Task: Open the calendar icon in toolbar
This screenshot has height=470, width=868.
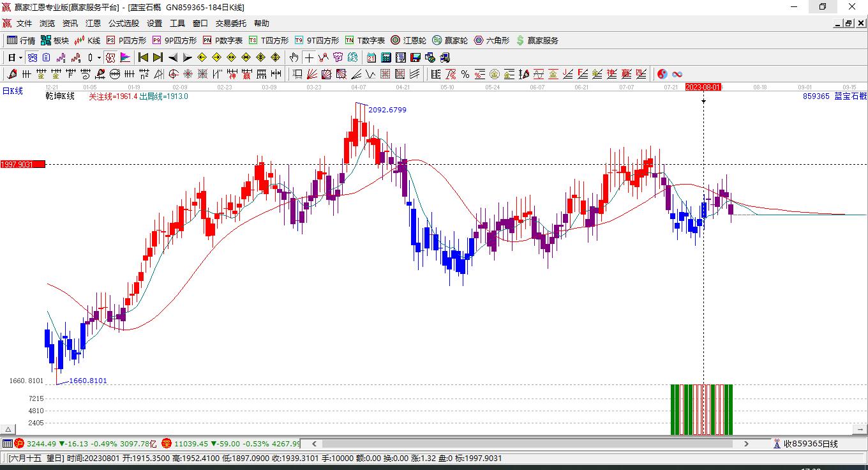Action: 371,57
